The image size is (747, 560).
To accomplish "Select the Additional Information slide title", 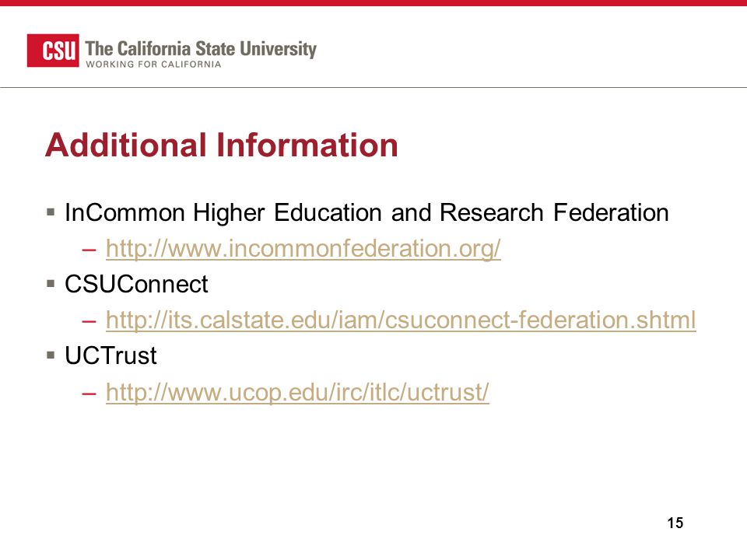I will point(222,145).
